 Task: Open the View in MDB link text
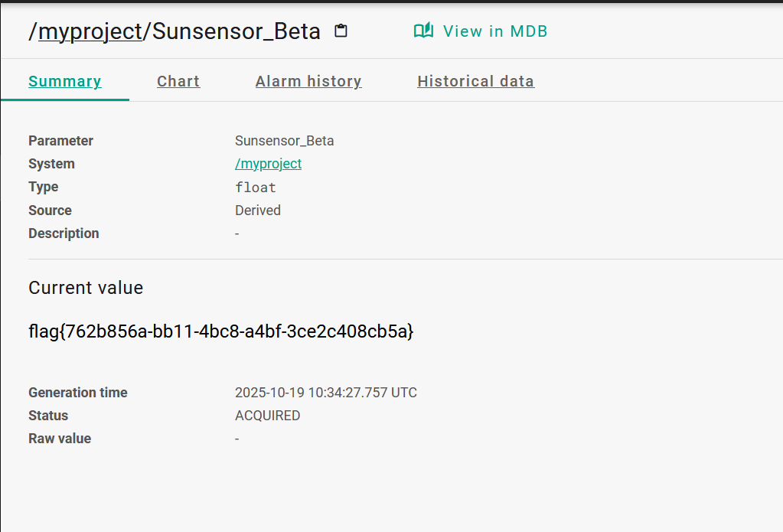(x=495, y=31)
